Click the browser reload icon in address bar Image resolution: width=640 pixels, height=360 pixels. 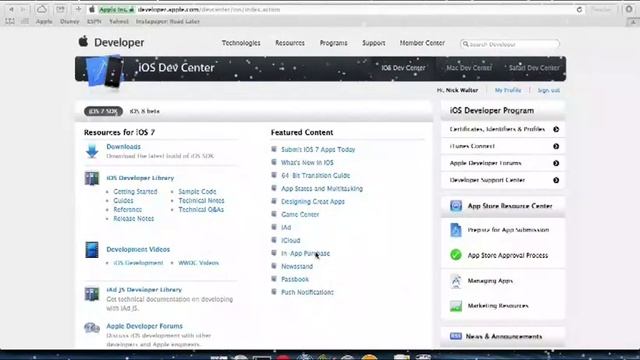point(579,9)
